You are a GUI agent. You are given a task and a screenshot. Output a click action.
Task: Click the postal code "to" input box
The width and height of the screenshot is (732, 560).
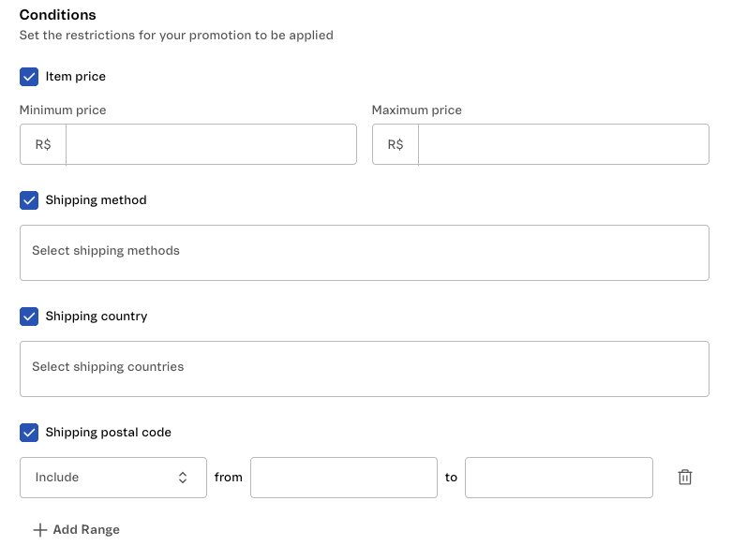coord(559,478)
